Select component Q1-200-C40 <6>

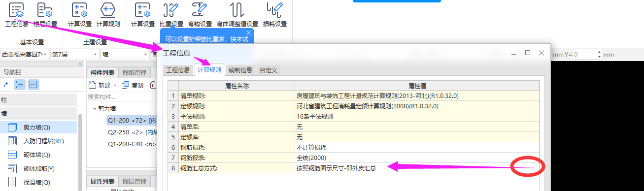[x=132, y=144]
